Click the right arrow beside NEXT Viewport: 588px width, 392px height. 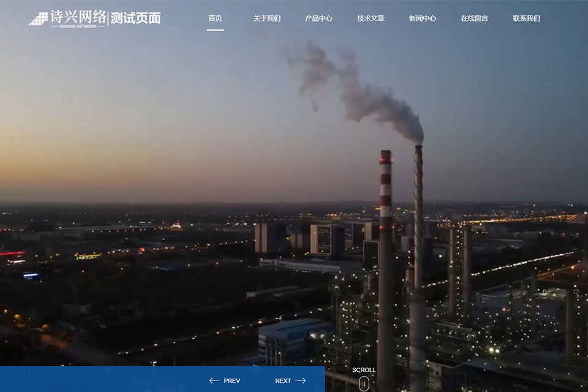tap(301, 380)
